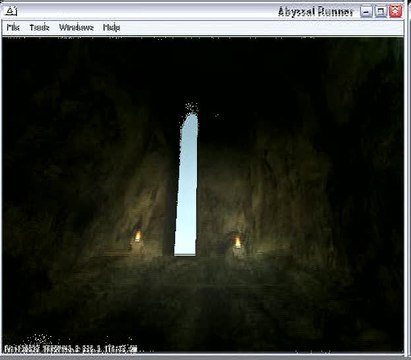Close the Abyssal Runner window
Image resolution: width=411 pixels, height=360 pixels.
pos(395,12)
